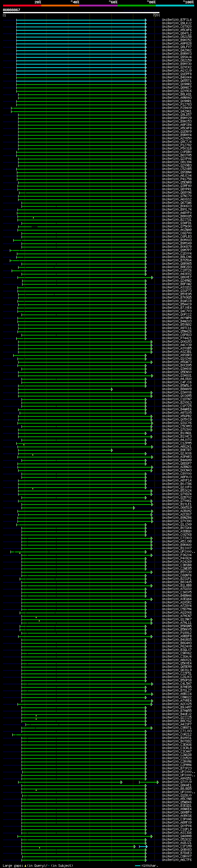Select the UniRef100_A4CY39 label
Screen dimensions: 197x868
coord(177,345)
